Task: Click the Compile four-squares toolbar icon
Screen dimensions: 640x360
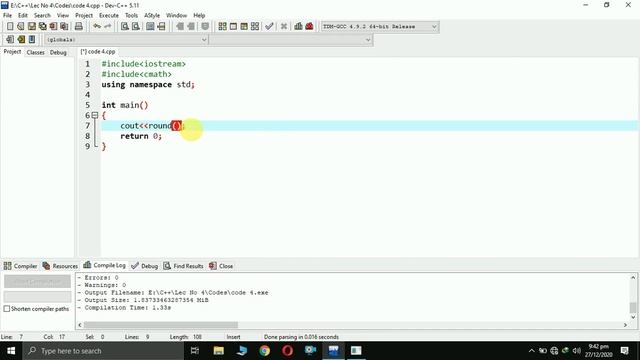Action: coord(222,27)
